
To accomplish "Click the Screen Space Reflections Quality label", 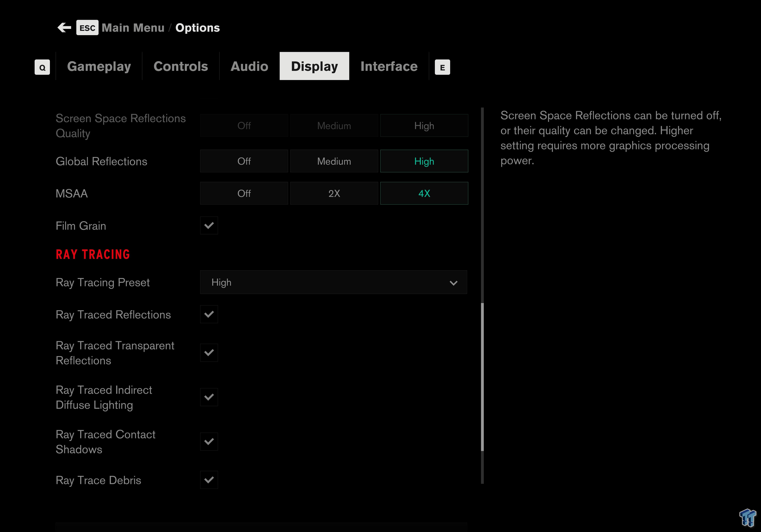I will coord(121,126).
